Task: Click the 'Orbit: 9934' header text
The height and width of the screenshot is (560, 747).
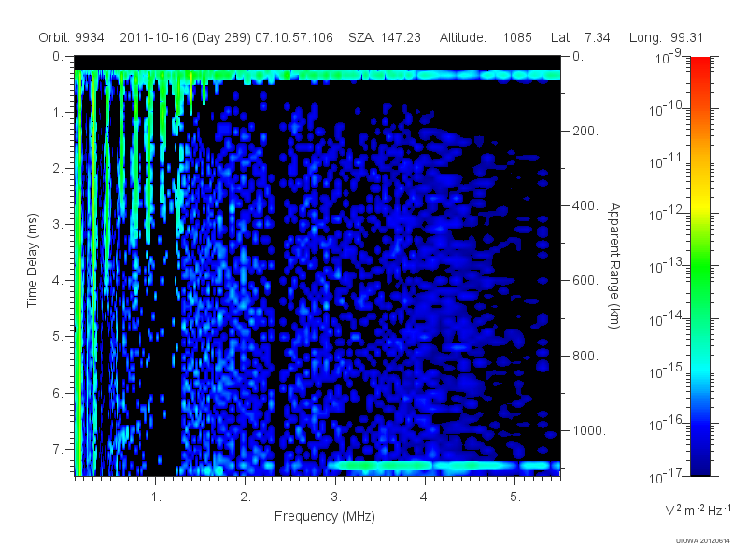Action: (x=71, y=37)
